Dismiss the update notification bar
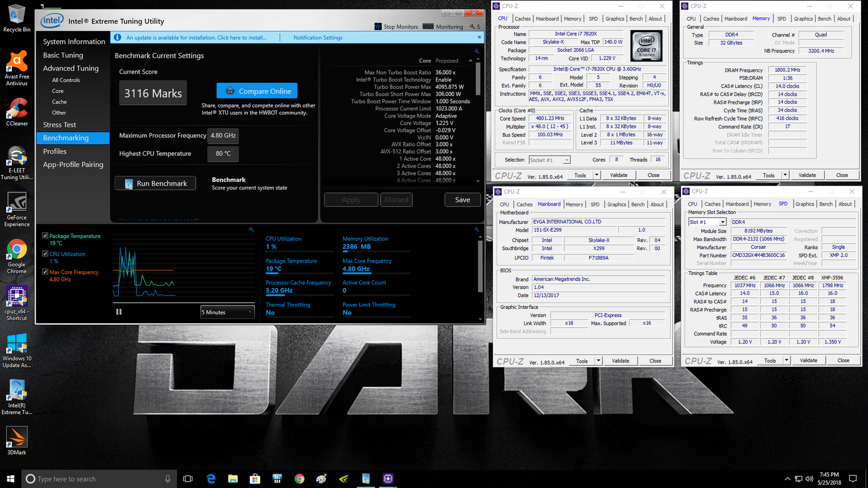Viewport: 868px width, 488px height. tap(479, 37)
